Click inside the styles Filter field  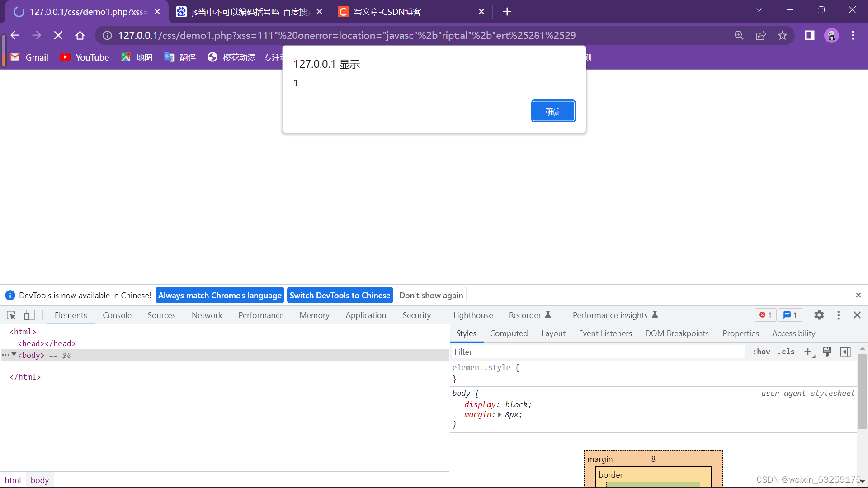[542, 352]
